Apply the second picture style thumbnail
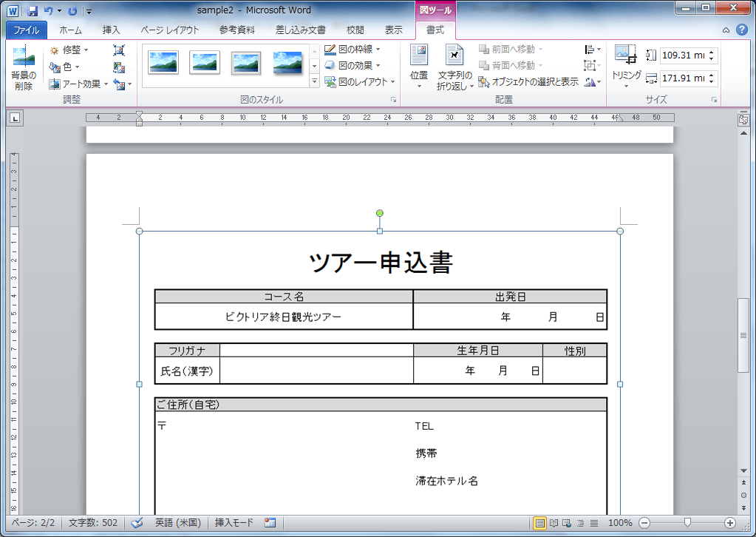756x537 pixels. point(205,63)
